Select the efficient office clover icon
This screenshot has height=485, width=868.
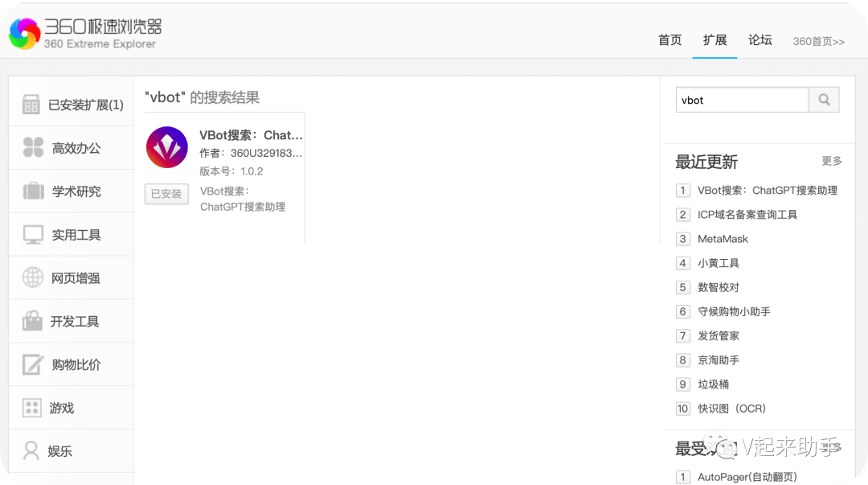tap(33, 148)
